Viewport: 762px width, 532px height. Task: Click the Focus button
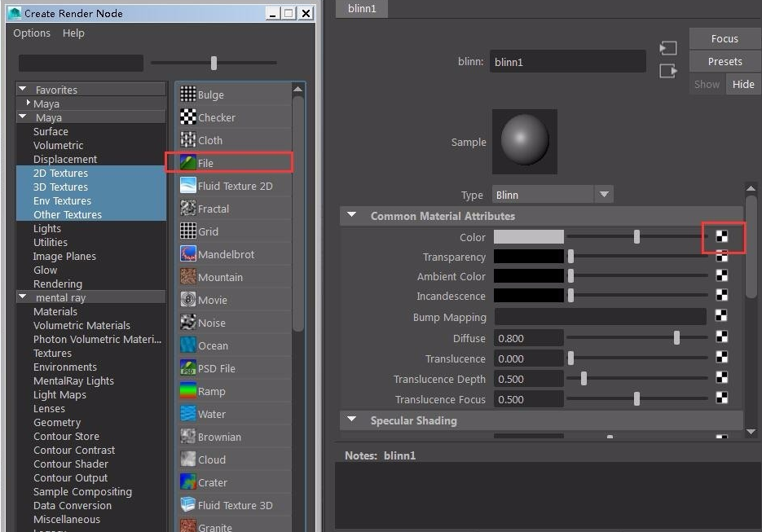[x=724, y=37]
